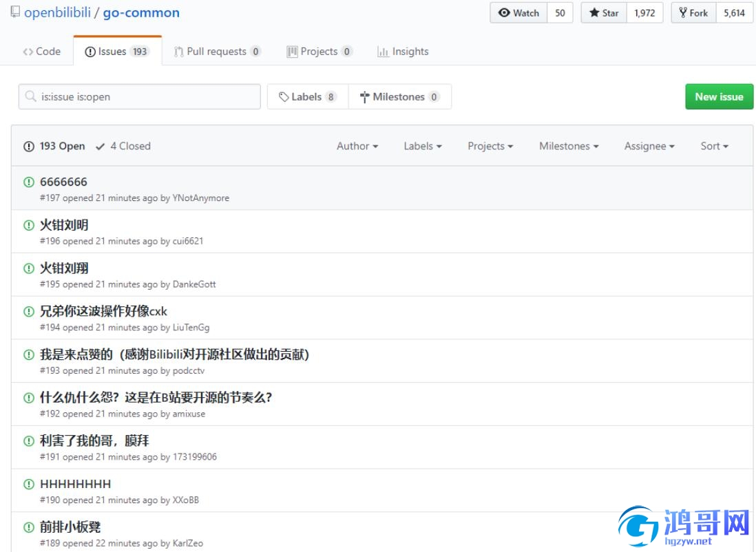Click the signpost icon in the Milestones button
This screenshot has height=552, width=756.
[364, 97]
